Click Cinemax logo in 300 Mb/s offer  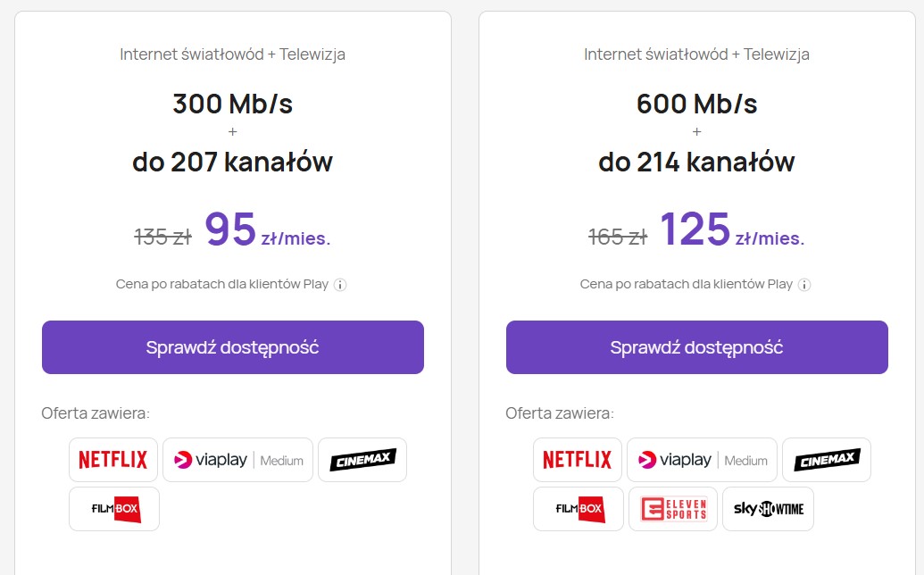(362, 460)
